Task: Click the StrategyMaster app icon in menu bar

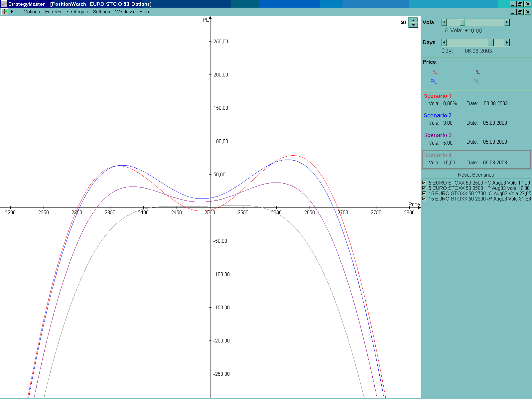Action: tap(5, 12)
